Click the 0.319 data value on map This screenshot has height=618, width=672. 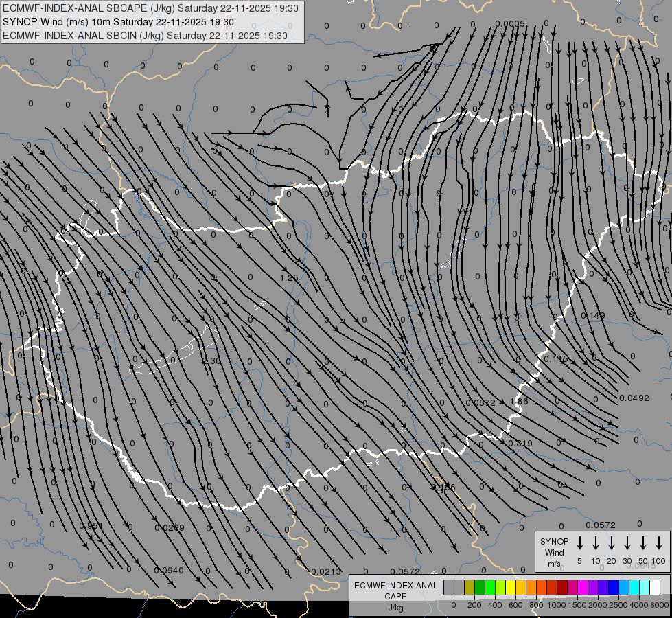click(520, 443)
